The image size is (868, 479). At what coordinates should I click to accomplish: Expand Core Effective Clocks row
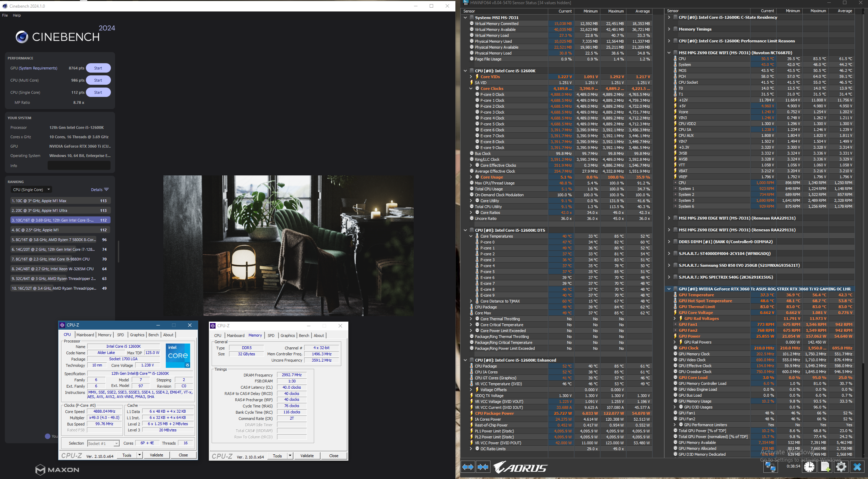(x=471, y=165)
